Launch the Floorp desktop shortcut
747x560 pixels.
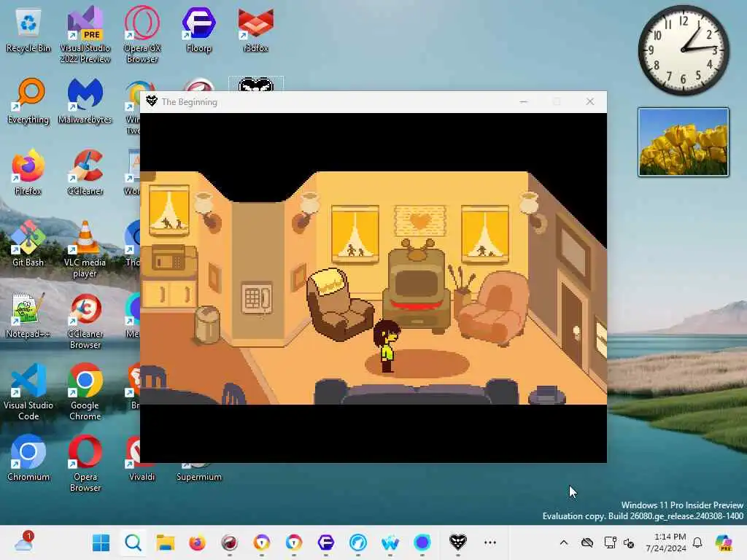point(198,30)
